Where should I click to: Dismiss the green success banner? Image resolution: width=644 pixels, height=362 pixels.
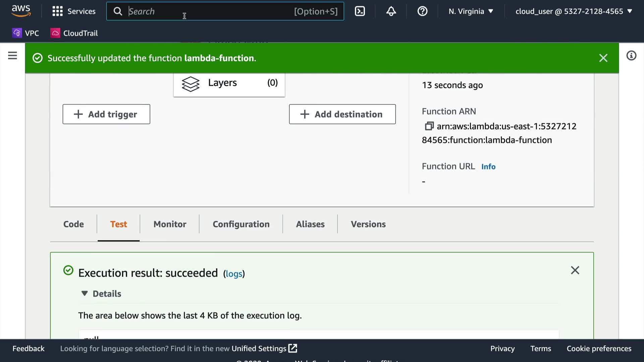click(x=603, y=58)
